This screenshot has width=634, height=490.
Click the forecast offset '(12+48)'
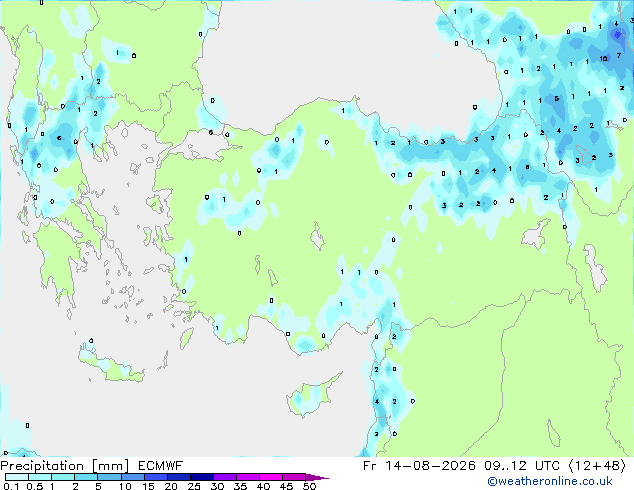pos(598,466)
